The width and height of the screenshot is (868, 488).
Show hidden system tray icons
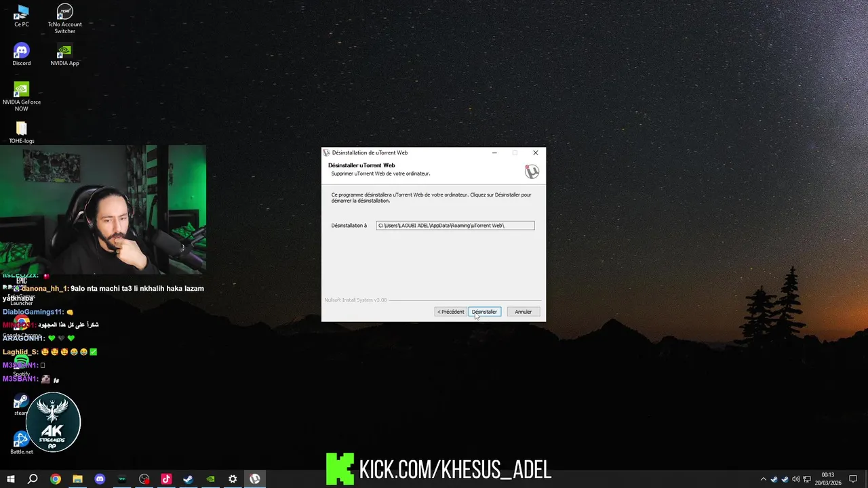coord(763,479)
